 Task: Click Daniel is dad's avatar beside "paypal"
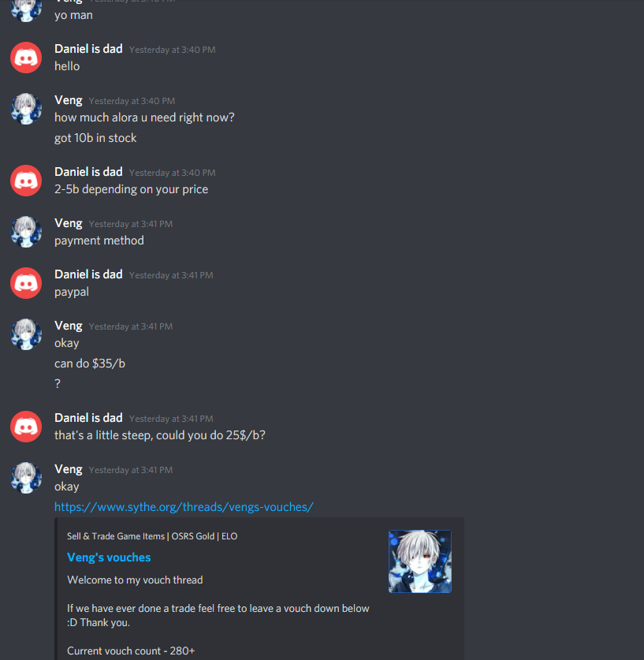(x=26, y=283)
